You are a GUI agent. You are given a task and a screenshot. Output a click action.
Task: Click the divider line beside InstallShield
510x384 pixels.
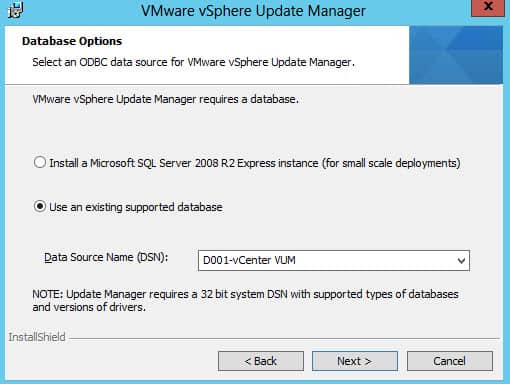click(284, 339)
